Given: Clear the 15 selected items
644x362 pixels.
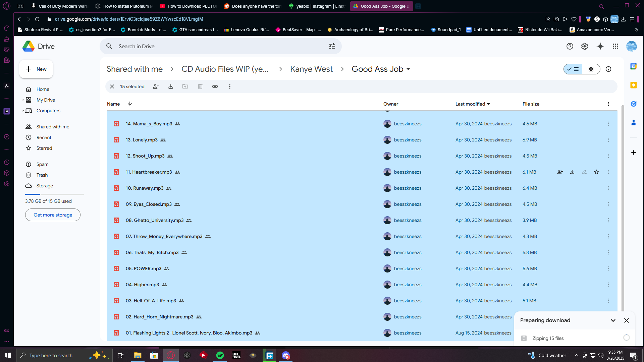Looking at the screenshot, I should [x=112, y=86].
